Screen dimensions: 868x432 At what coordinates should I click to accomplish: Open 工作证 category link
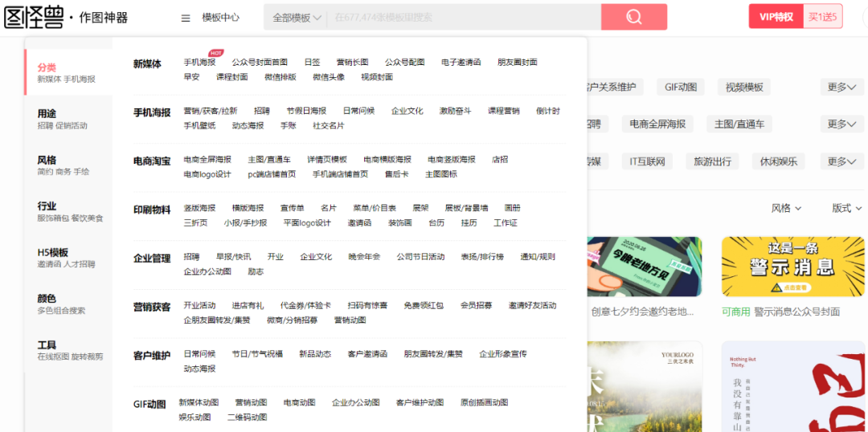pos(506,223)
